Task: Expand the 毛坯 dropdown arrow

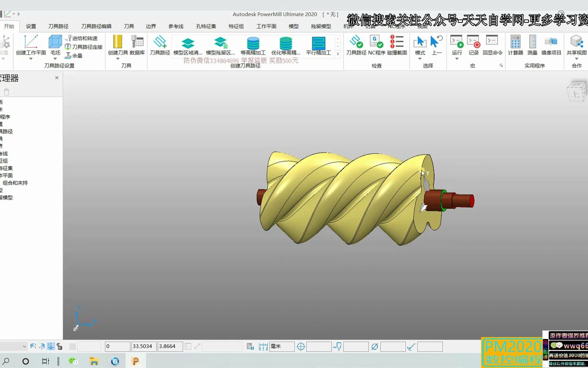Action: 55,59
